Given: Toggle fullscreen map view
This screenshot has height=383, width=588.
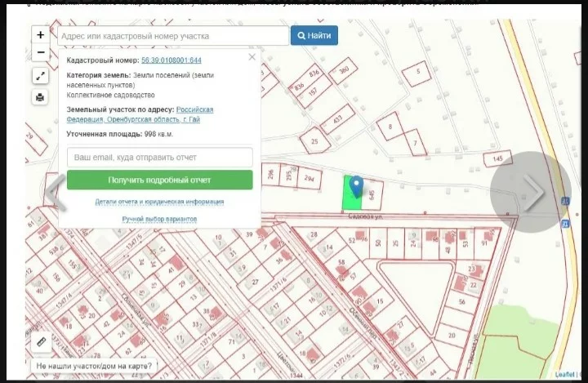Looking at the screenshot, I should click(41, 76).
